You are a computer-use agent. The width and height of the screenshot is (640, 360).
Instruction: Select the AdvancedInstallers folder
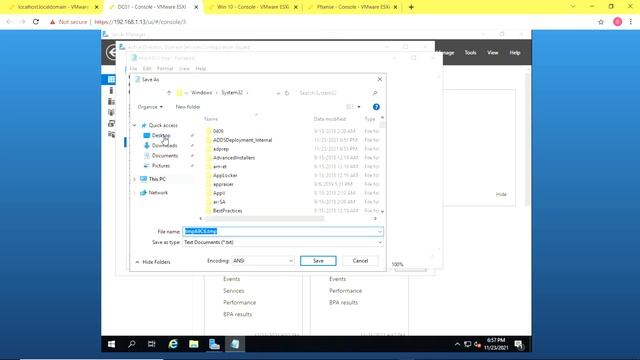coord(234,158)
